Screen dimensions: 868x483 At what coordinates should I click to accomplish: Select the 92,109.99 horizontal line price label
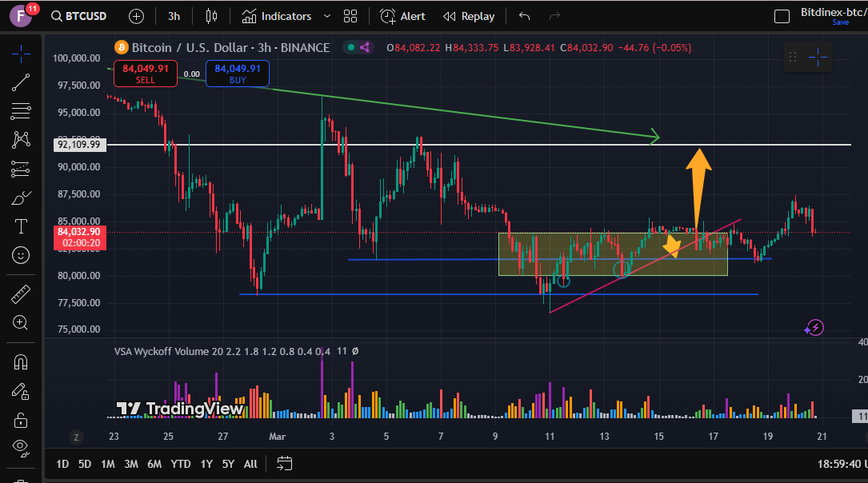79,145
